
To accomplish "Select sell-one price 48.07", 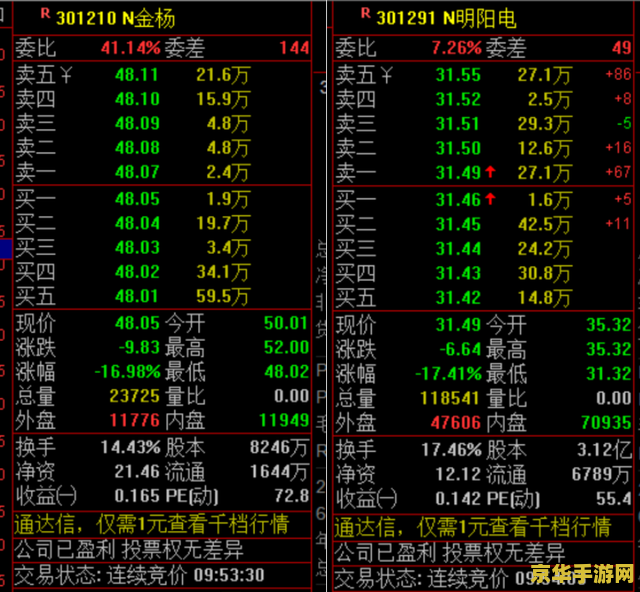I will tap(137, 172).
